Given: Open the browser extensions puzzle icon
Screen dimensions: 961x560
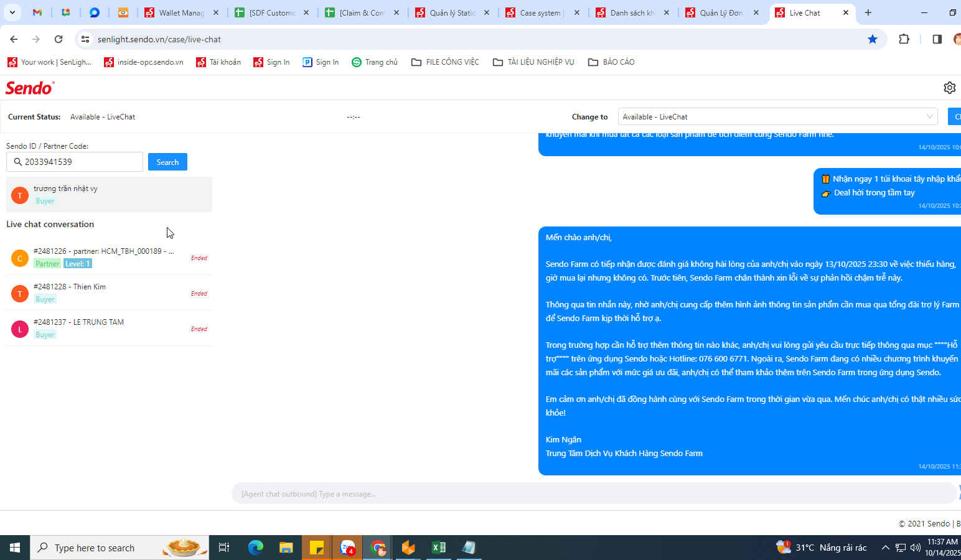Looking at the screenshot, I should click(904, 39).
